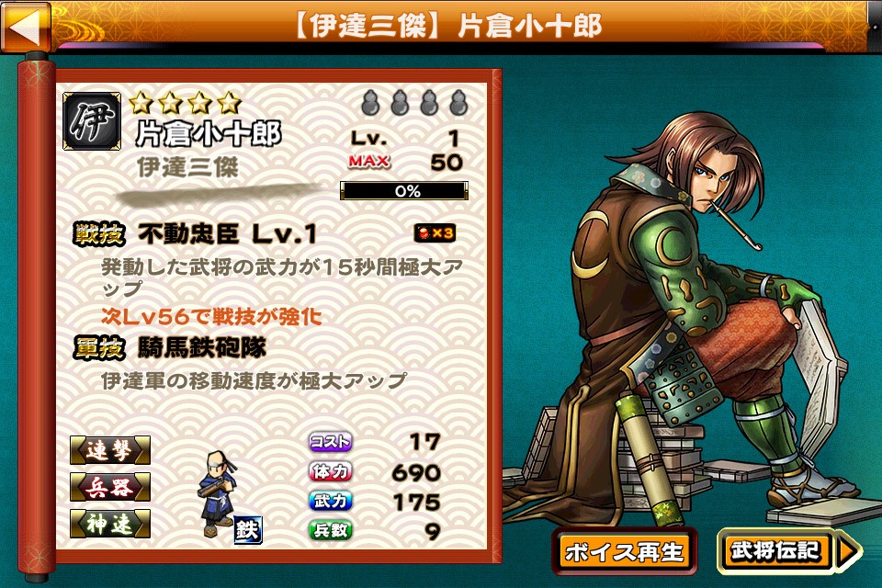Click the 兵器 trait tag
882x588 pixels.
(110, 487)
